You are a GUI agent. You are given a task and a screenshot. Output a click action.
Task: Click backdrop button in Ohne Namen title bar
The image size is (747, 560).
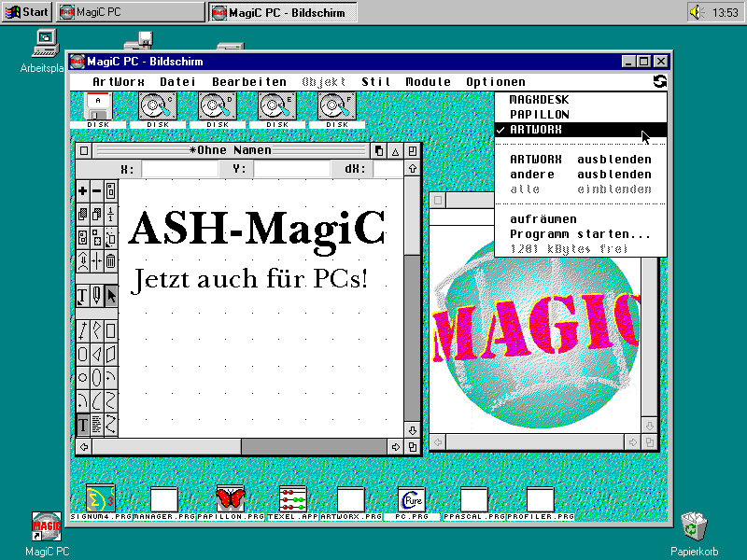click(x=378, y=151)
